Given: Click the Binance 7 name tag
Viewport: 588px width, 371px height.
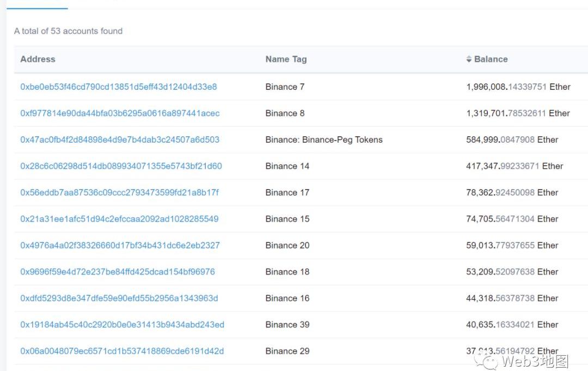Looking at the screenshot, I should (x=285, y=87).
